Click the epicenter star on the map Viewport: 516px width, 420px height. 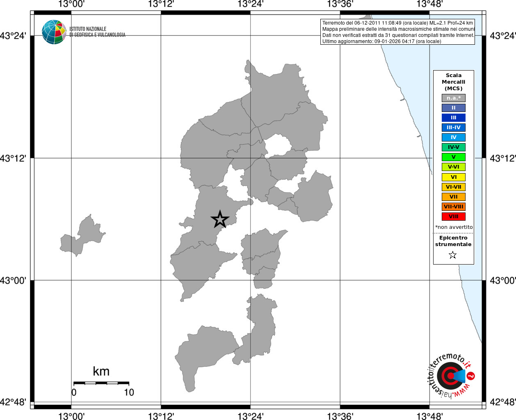(x=220, y=219)
